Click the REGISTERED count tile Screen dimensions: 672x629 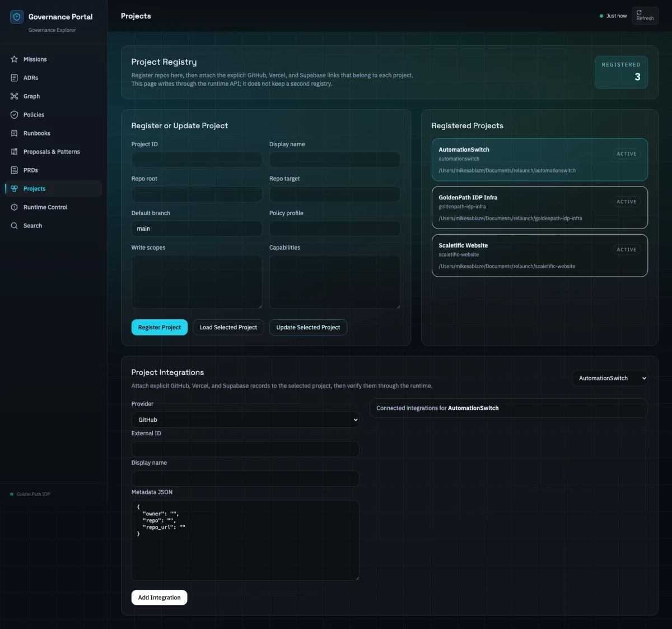[621, 72]
